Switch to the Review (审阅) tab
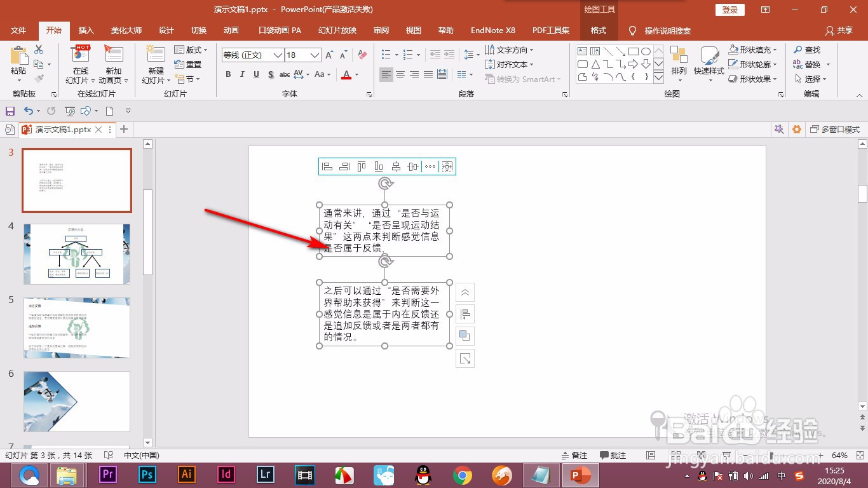Viewport: 868px width, 488px height. tap(381, 30)
